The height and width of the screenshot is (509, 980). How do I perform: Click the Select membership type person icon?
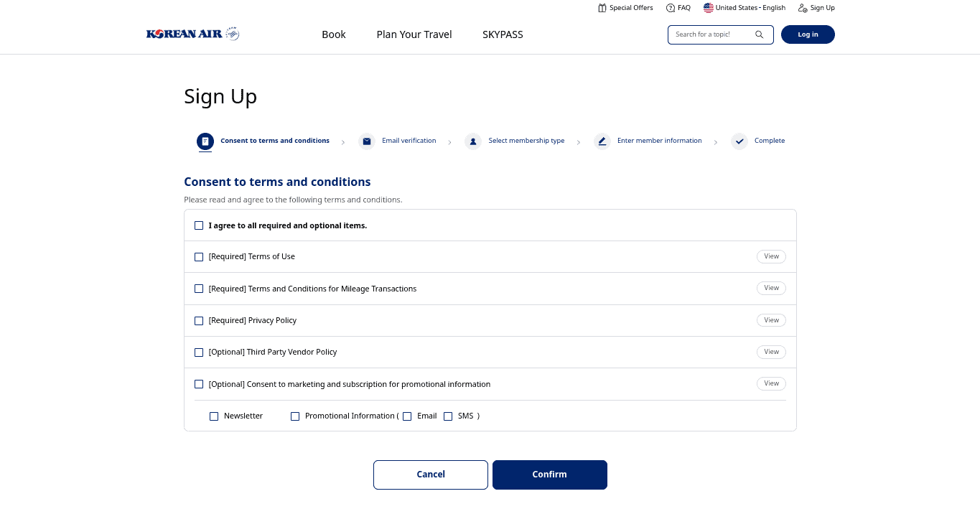coord(473,141)
